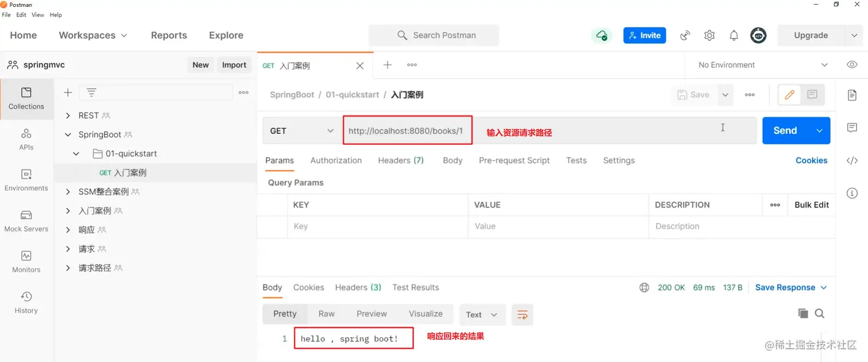Switch to the Authorization tab

[336, 160]
